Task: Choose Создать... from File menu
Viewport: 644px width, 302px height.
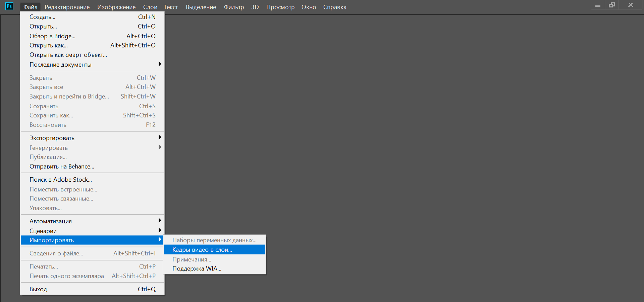Action: [x=92, y=17]
